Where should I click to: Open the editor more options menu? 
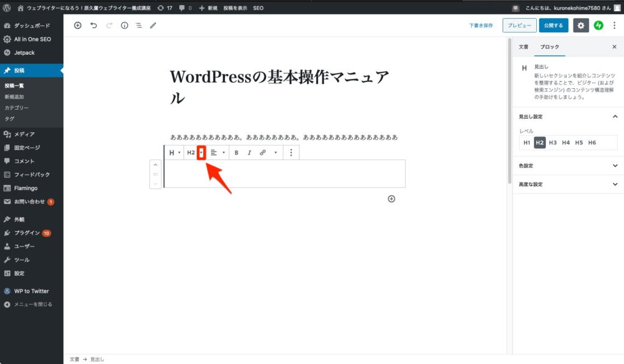[x=614, y=26]
